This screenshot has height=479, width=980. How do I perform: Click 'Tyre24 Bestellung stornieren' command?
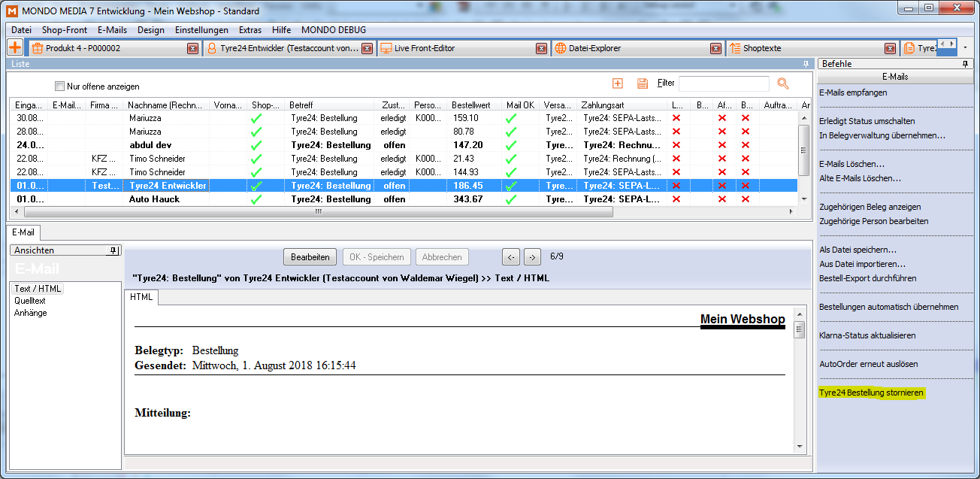[871, 393]
